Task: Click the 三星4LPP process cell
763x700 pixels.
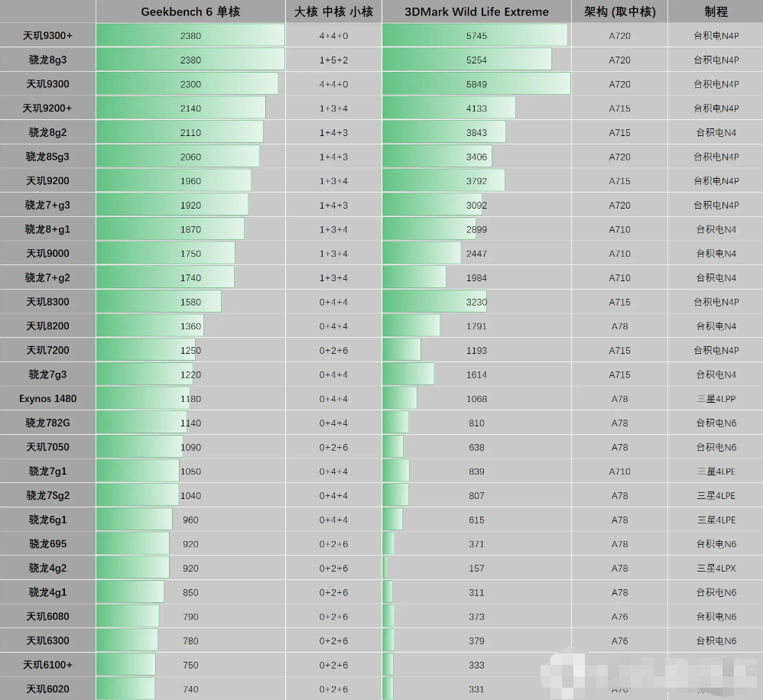Action: click(716, 398)
